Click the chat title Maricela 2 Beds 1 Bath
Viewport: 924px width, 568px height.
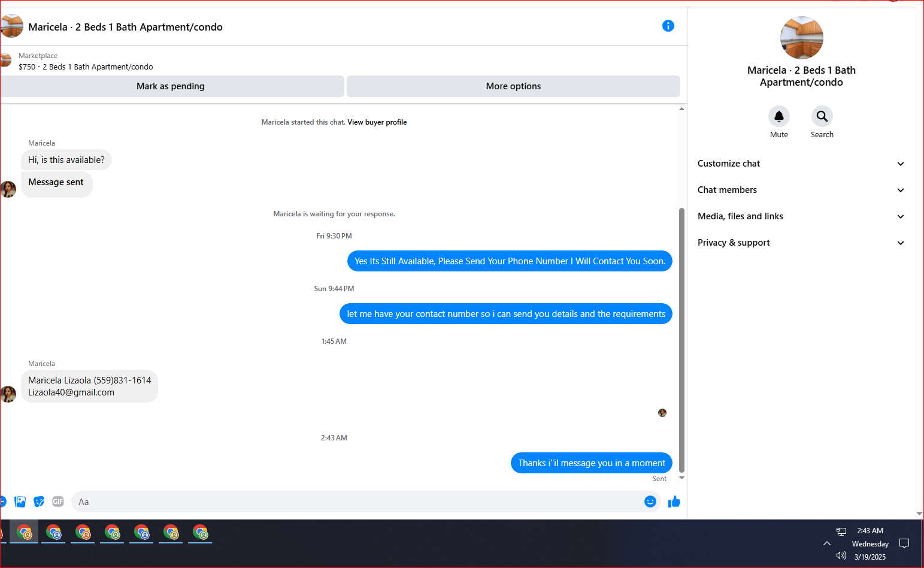point(125,27)
